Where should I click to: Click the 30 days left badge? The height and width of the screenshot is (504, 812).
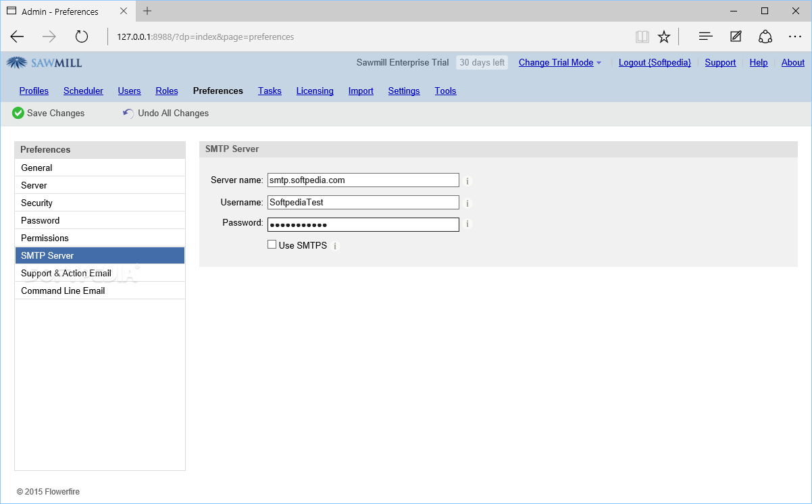pyautogui.click(x=482, y=62)
